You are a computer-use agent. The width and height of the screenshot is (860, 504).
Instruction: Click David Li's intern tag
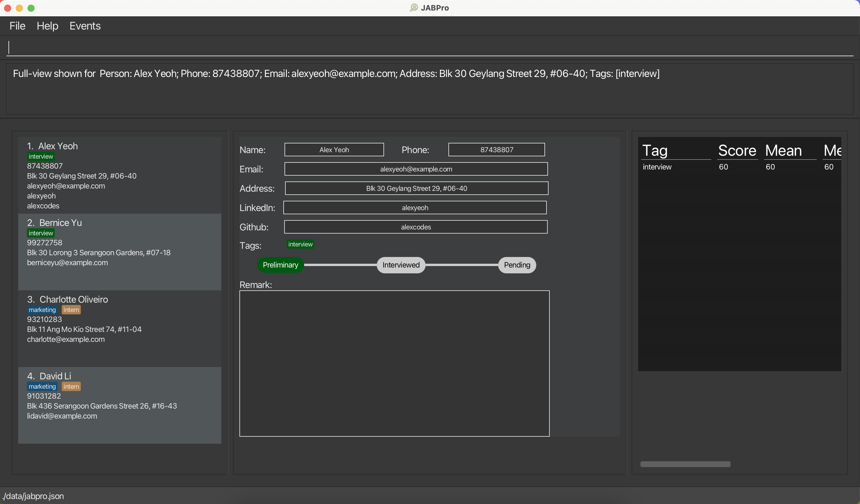[71, 387]
